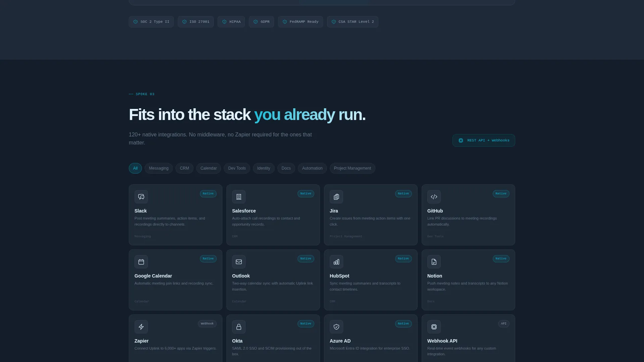Open the Okta integration title

[237, 341]
